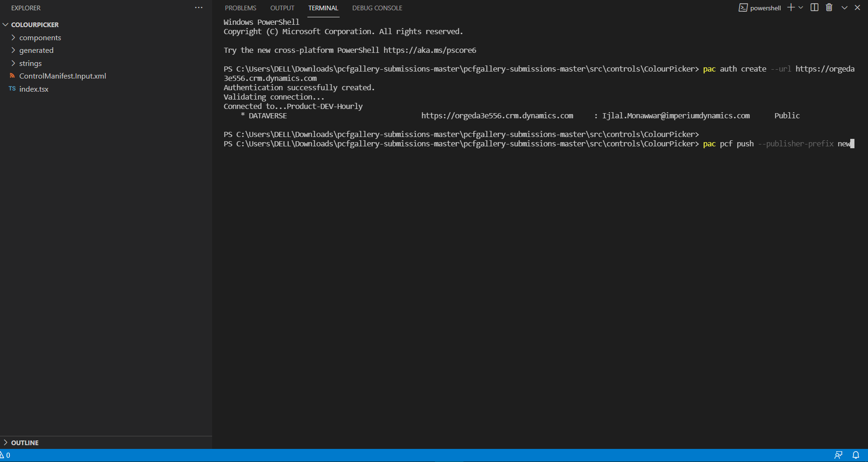
Task: Switch to the PROBLEMS tab
Action: [240, 8]
